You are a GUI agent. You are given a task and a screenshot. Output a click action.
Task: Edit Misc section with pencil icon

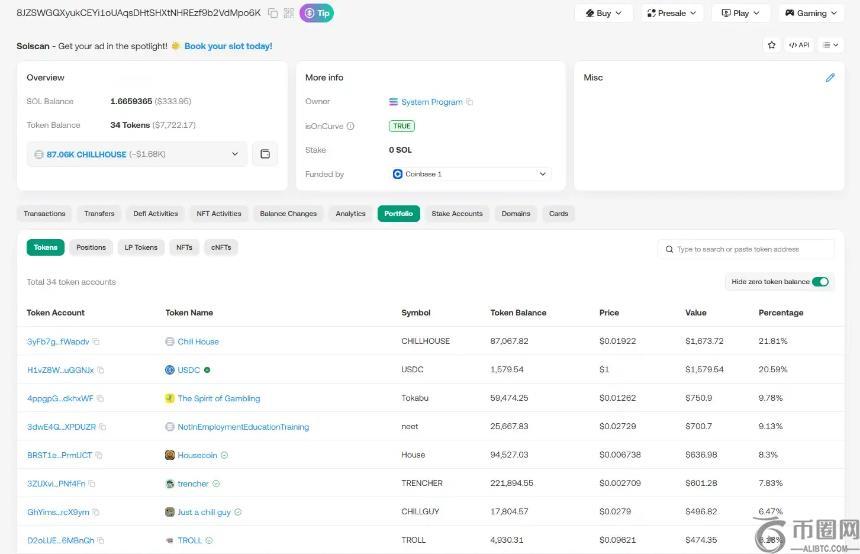click(829, 78)
